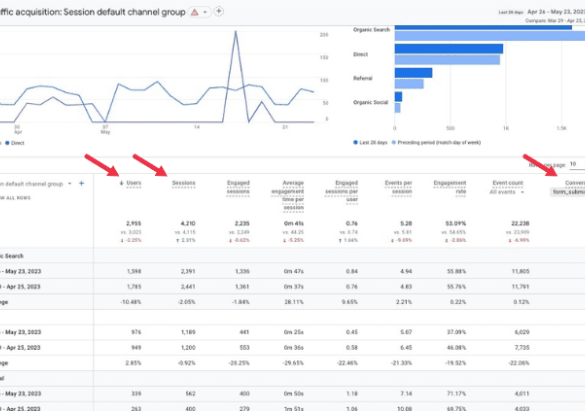Click the 28.11% engagement time change cell
Image resolution: width=585 pixels, height=411 pixels.
(x=294, y=302)
